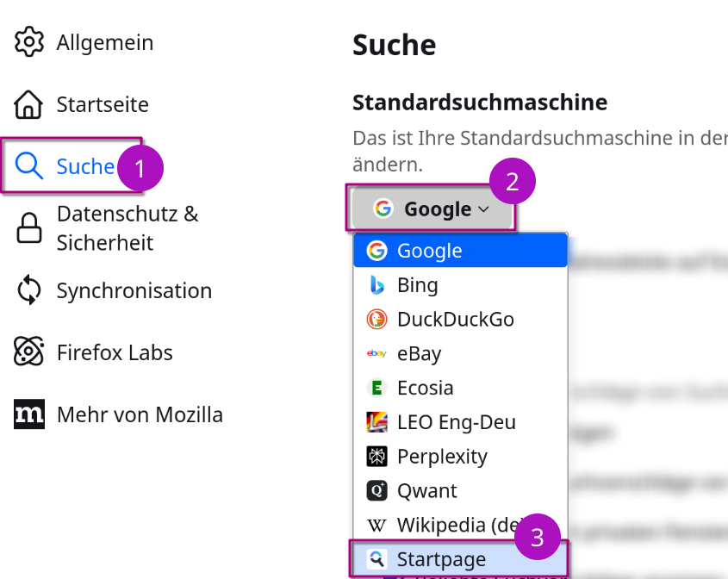Click the Firefox Labs flask icon
The height and width of the screenshot is (579, 728).
[x=28, y=352]
